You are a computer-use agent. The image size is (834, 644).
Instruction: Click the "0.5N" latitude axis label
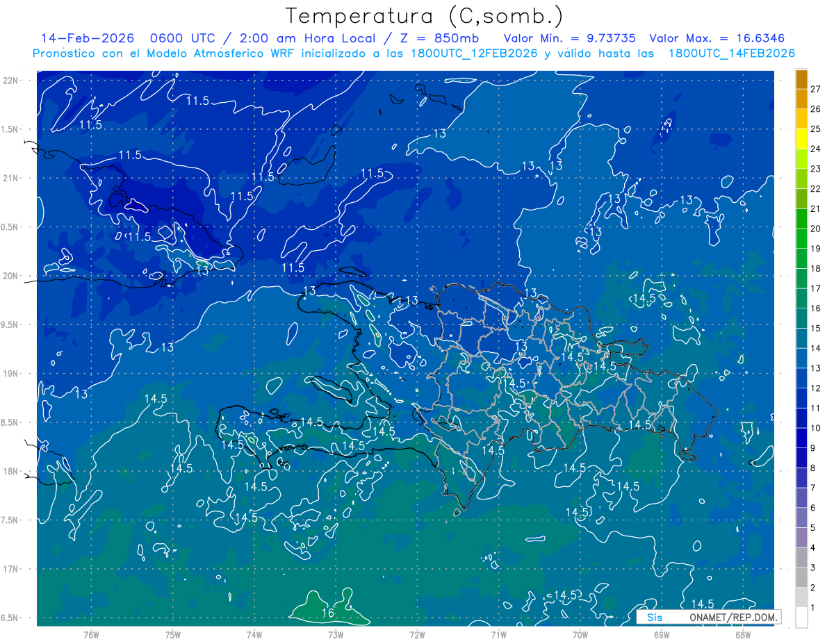(10, 227)
